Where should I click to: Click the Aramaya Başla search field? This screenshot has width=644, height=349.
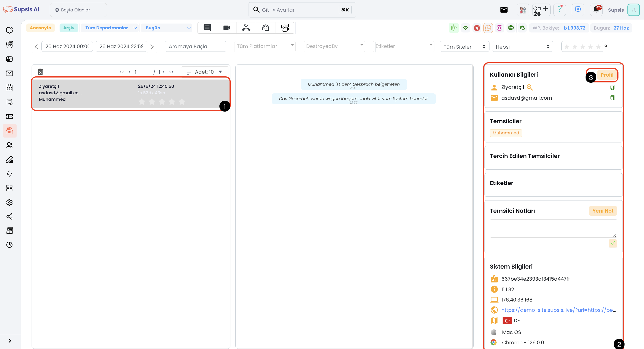coord(195,46)
